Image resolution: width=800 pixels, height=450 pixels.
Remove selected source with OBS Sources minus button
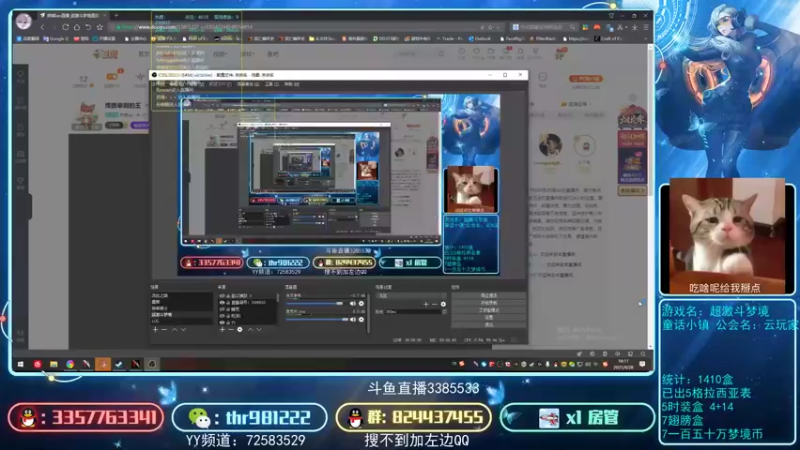tap(231, 330)
